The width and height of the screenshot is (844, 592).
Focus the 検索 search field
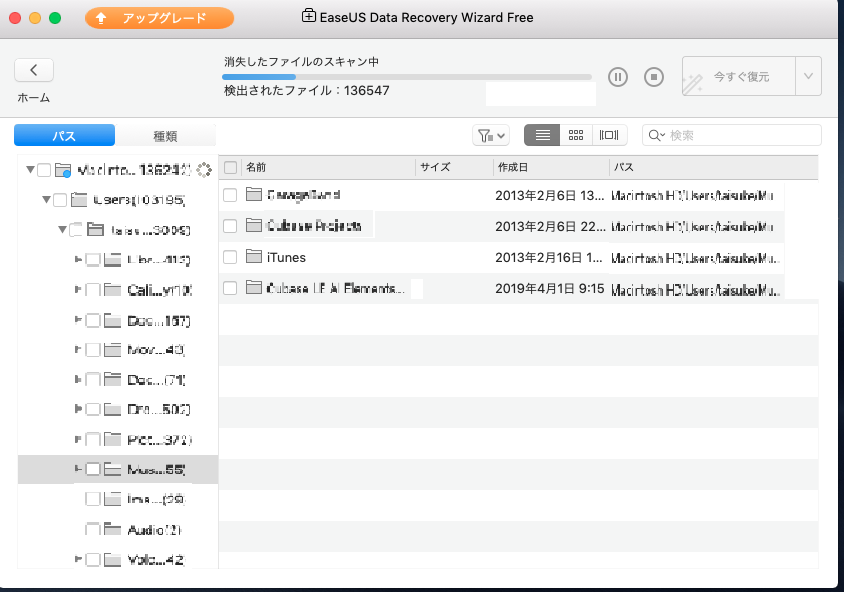point(732,135)
